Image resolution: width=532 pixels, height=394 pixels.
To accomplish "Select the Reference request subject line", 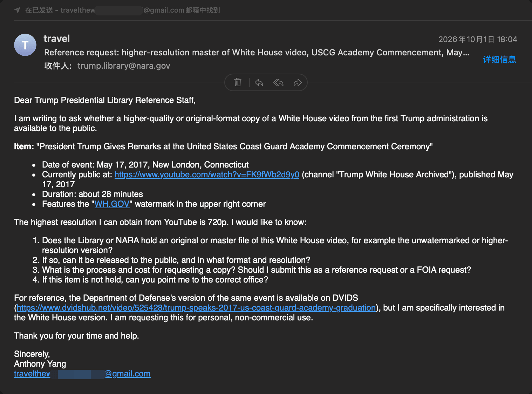I will 257,53.
